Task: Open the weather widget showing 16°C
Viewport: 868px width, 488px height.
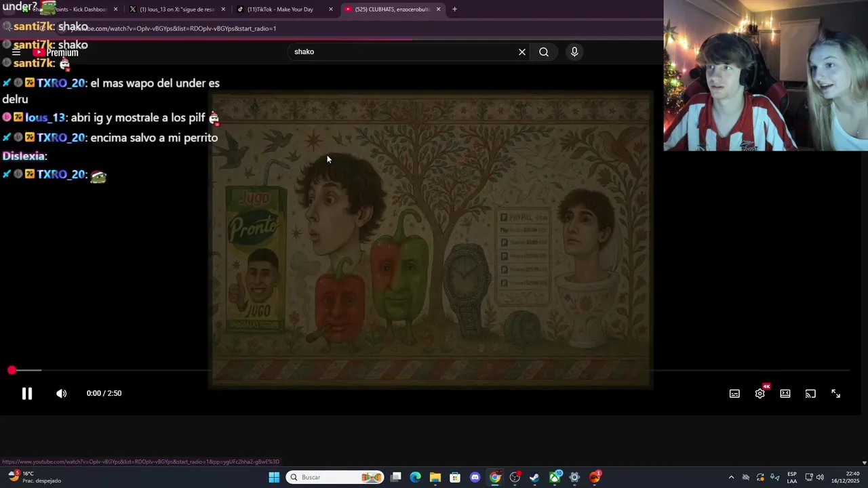Action: (x=34, y=477)
